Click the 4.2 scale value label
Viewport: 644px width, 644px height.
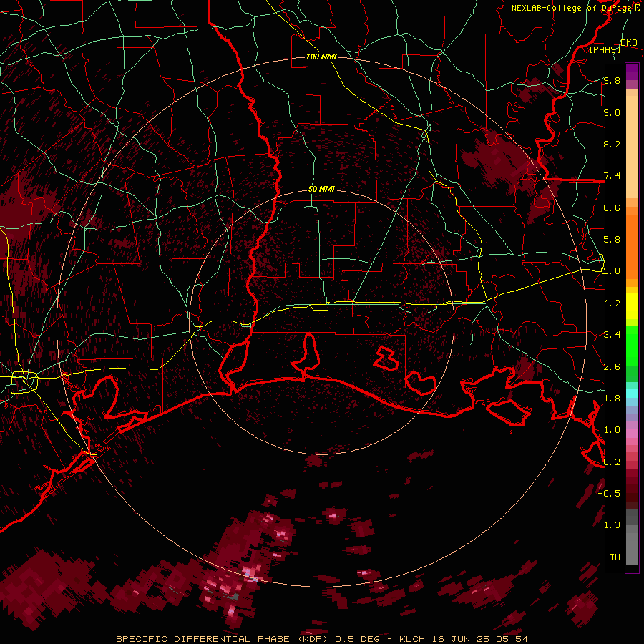click(x=612, y=303)
